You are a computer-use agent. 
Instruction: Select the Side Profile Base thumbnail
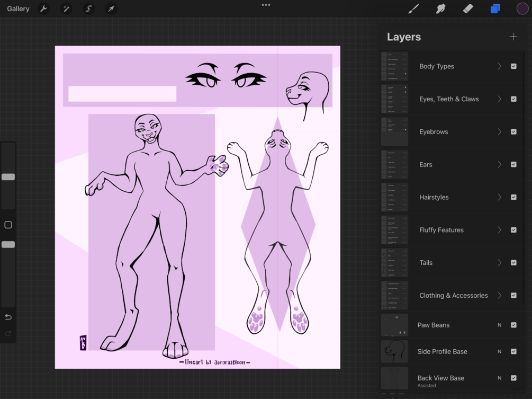click(x=394, y=351)
